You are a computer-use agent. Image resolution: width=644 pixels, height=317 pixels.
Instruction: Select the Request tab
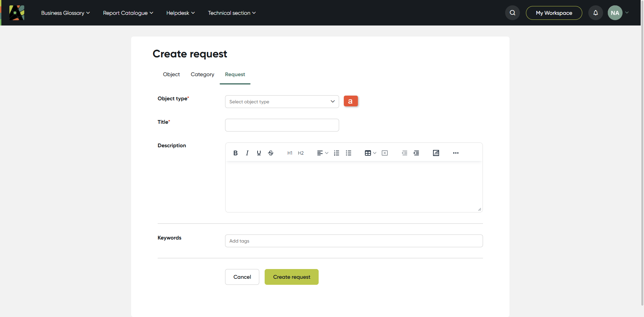tap(235, 74)
